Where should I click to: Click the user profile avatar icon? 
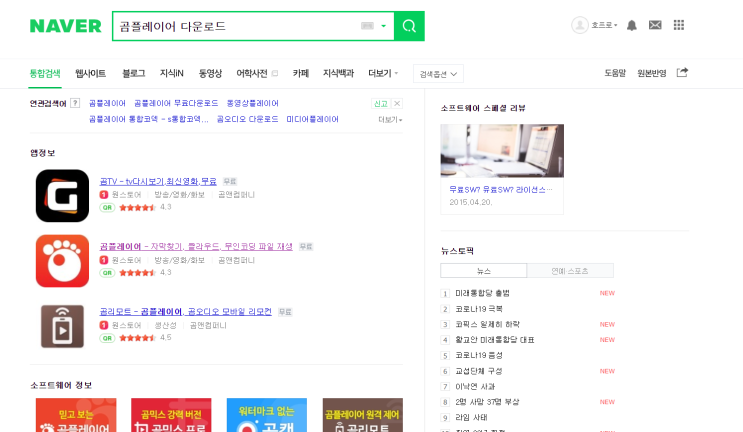pyautogui.click(x=580, y=25)
